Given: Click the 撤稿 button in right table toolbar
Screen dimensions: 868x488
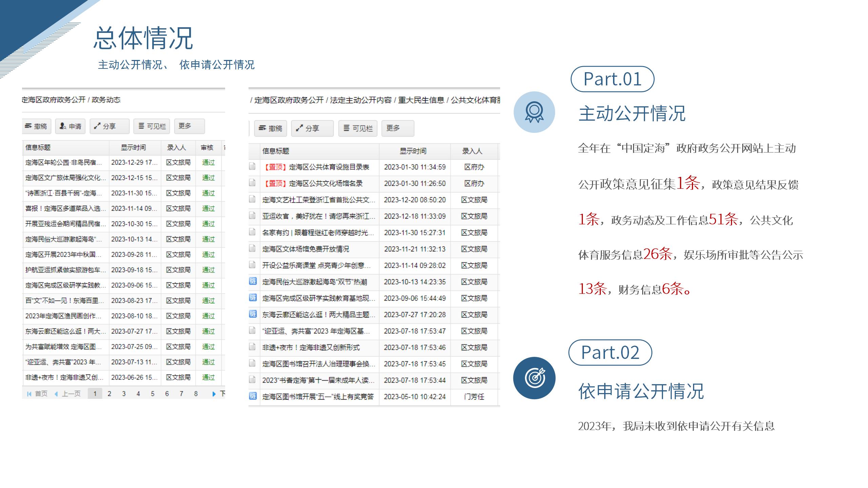Looking at the screenshot, I should (x=270, y=128).
